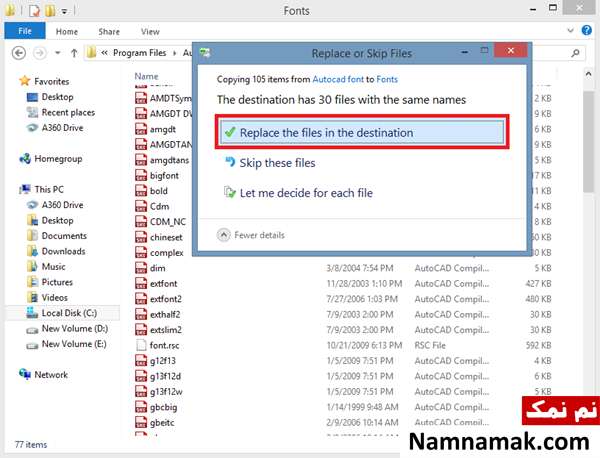Collapse dialog with Fewer details
600x458 pixels.
point(251,235)
